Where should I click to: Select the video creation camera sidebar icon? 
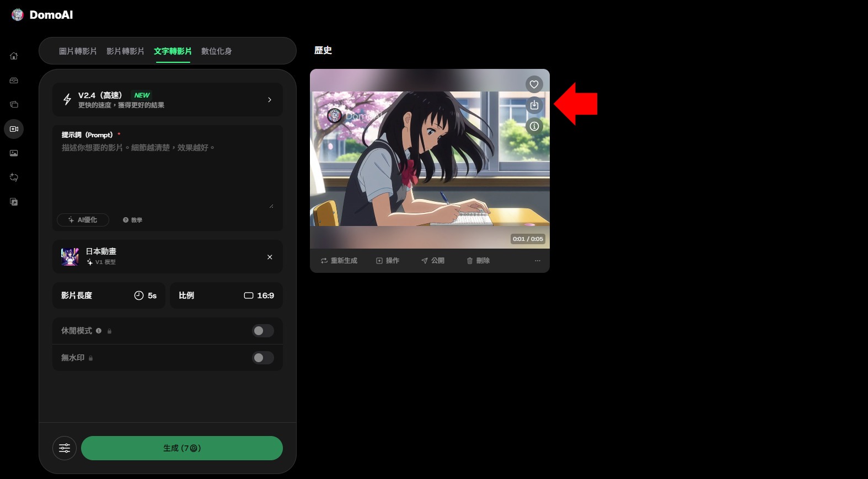(14, 129)
